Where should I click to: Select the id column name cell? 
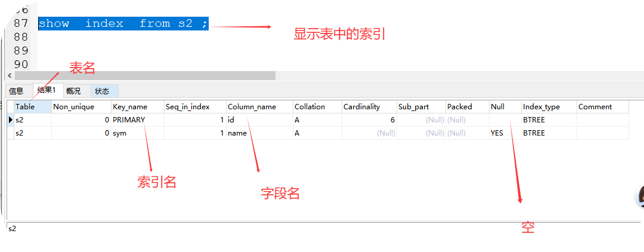259,119
